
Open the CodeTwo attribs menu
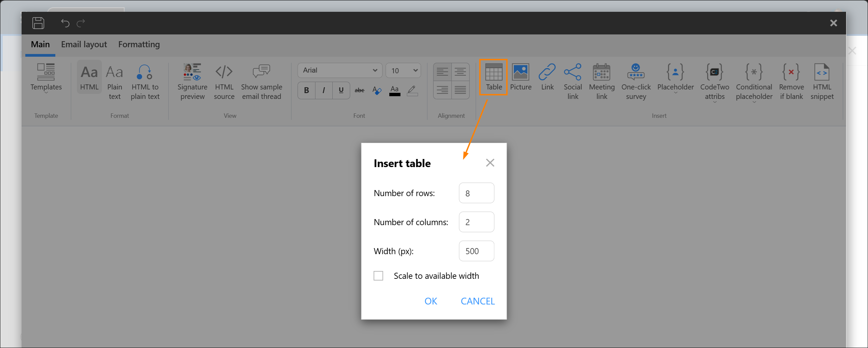pyautogui.click(x=715, y=83)
